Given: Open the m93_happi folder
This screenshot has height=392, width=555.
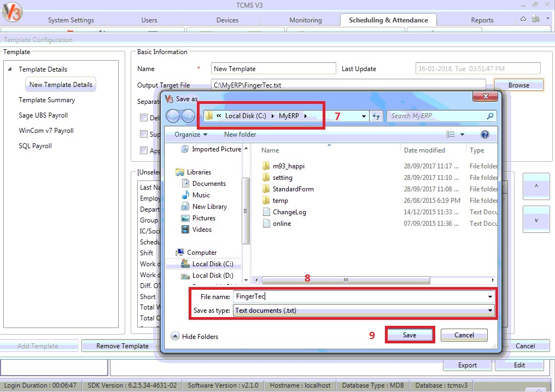Looking at the screenshot, I should point(288,166).
